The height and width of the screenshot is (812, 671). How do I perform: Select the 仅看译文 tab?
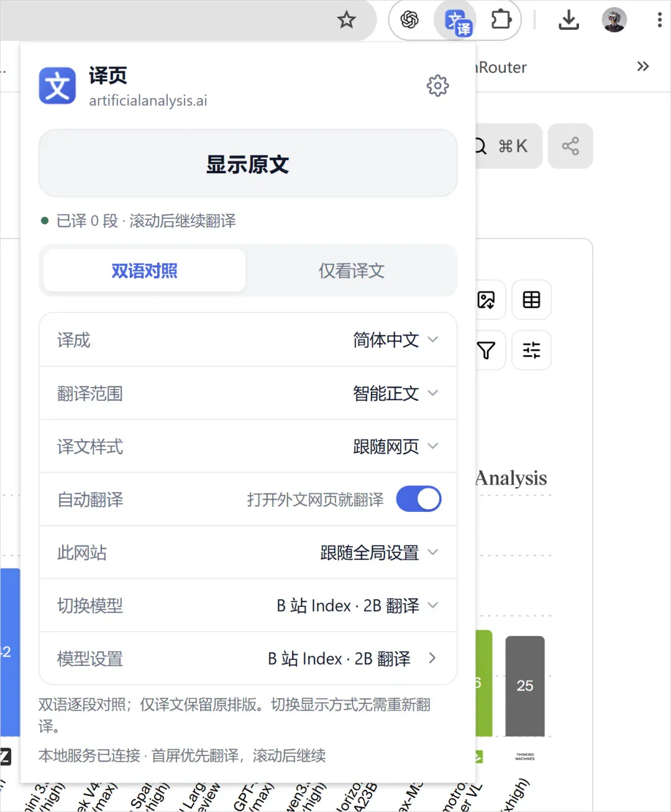[352, 271]
